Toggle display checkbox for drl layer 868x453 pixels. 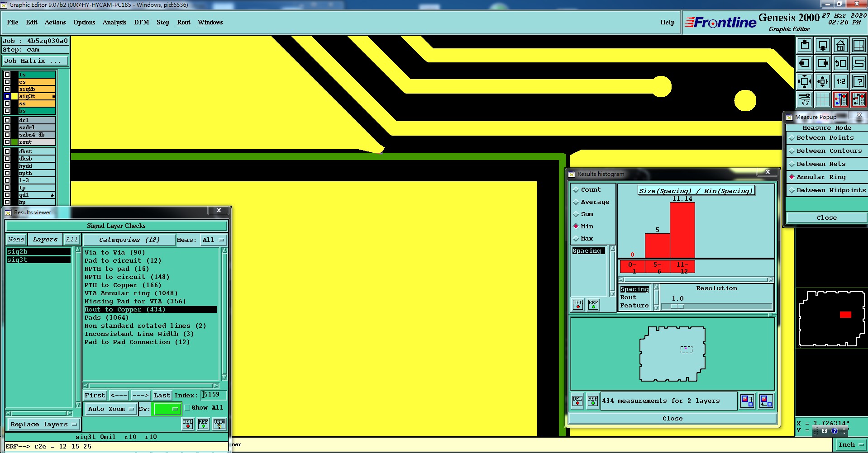[7, 120]
